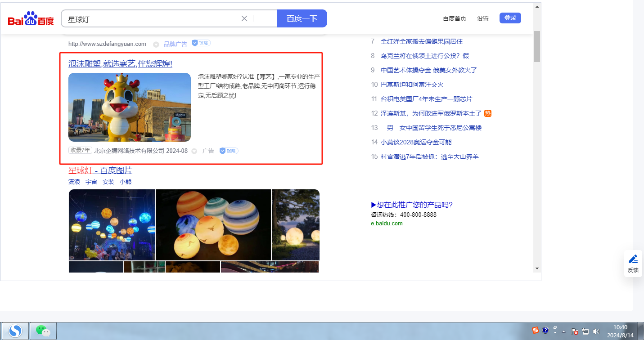Click the 热 hot badge next to 泽连斯基

[488, 113]
